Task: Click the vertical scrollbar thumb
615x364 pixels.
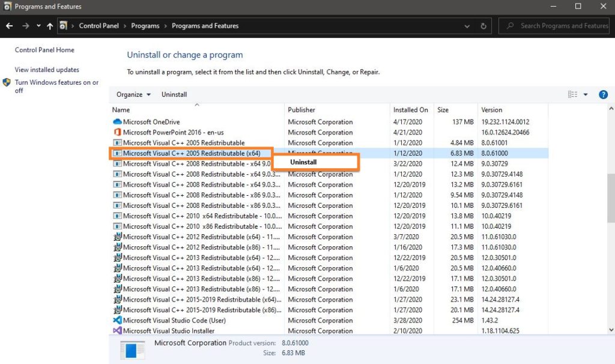Action: [x=611, y=198]
